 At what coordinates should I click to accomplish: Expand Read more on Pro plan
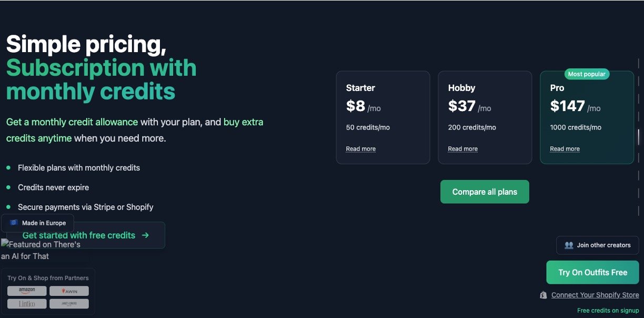coord(565,149)
